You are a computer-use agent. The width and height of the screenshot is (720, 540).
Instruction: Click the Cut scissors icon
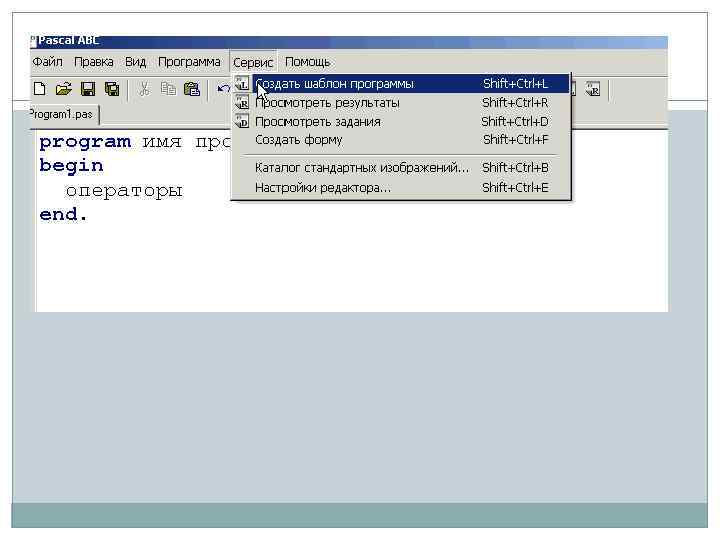144,89
